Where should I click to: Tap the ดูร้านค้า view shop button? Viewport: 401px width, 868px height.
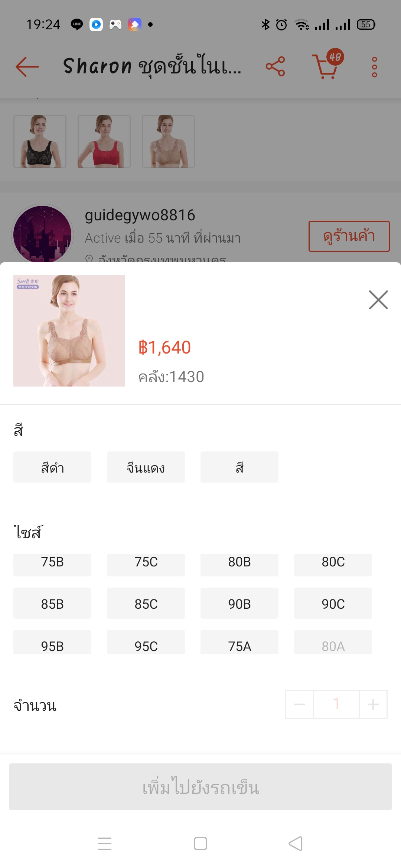(349, 236)
